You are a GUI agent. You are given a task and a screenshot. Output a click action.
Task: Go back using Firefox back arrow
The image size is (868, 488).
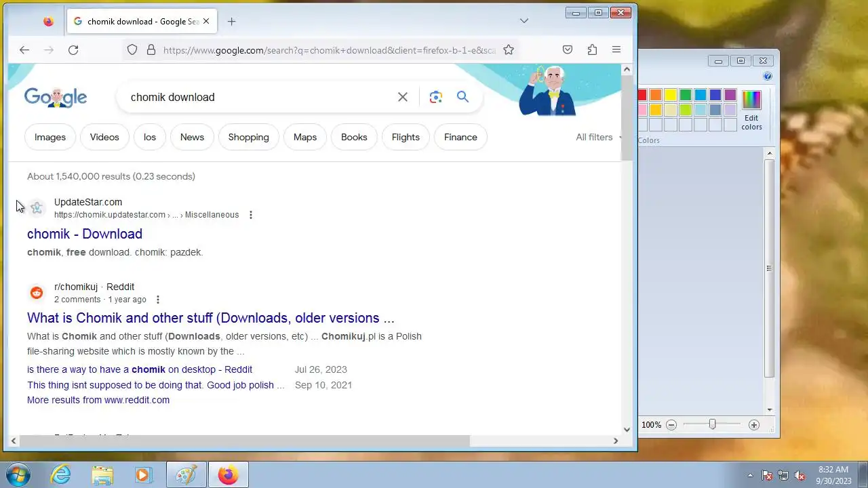[x=24, y=49]
